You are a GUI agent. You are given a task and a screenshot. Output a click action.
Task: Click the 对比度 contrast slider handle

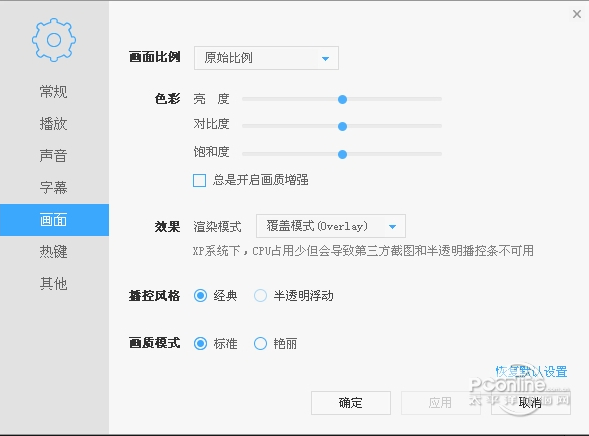coord(342,127)
